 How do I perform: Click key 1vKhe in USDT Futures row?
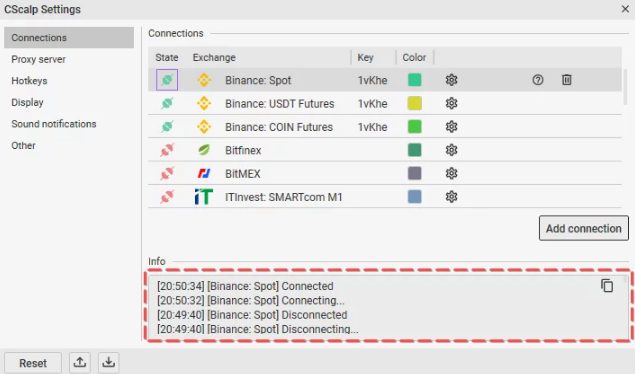click(x=372, y=104)
